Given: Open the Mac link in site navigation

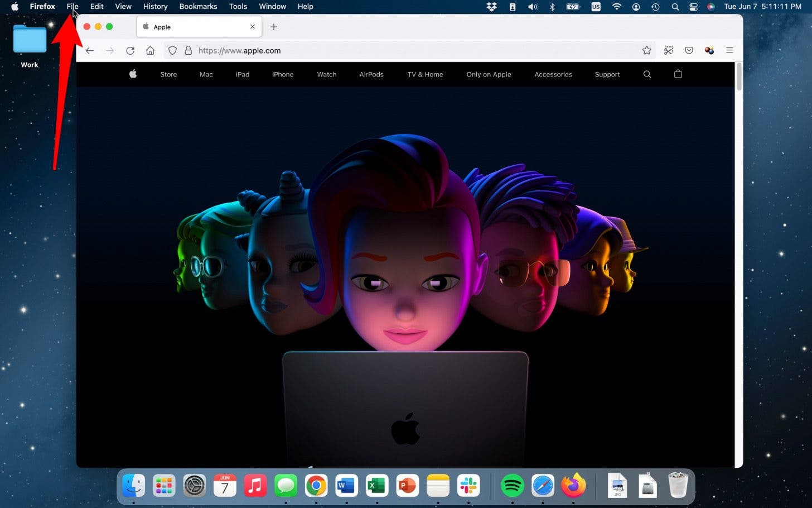Looking at the screenshot, I should [206, 74].
